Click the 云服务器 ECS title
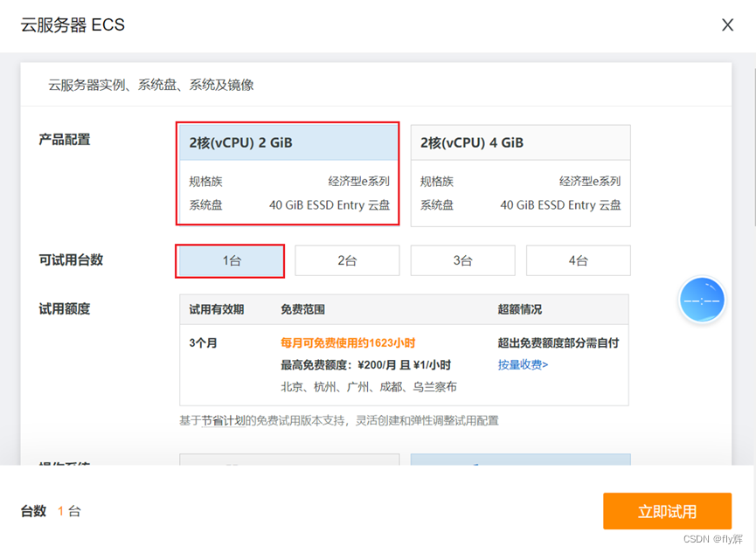Screen dimensions: 756x553 pos(73,25)
